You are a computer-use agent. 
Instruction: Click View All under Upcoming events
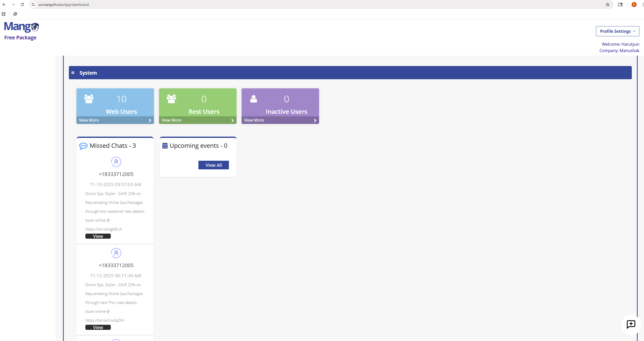click(x=213, y=165)
